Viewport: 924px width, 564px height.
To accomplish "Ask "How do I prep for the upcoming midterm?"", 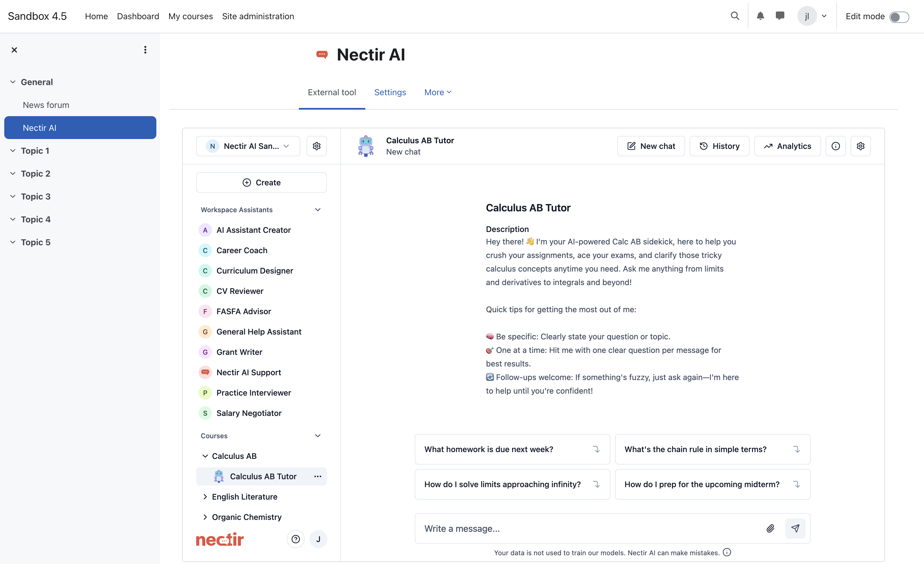I will (713, 484).
